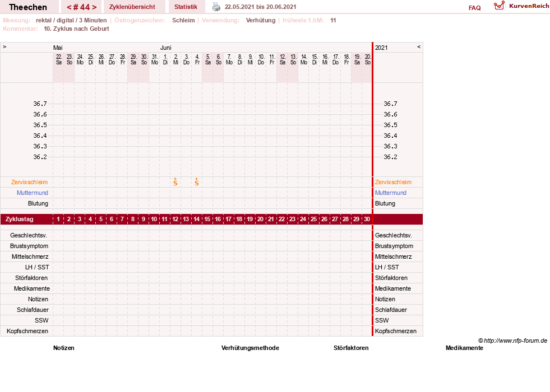This screenshot has width=550, height=392.
Task: Open the nfp-forum.de copyright link
Action: coord(512,340)
